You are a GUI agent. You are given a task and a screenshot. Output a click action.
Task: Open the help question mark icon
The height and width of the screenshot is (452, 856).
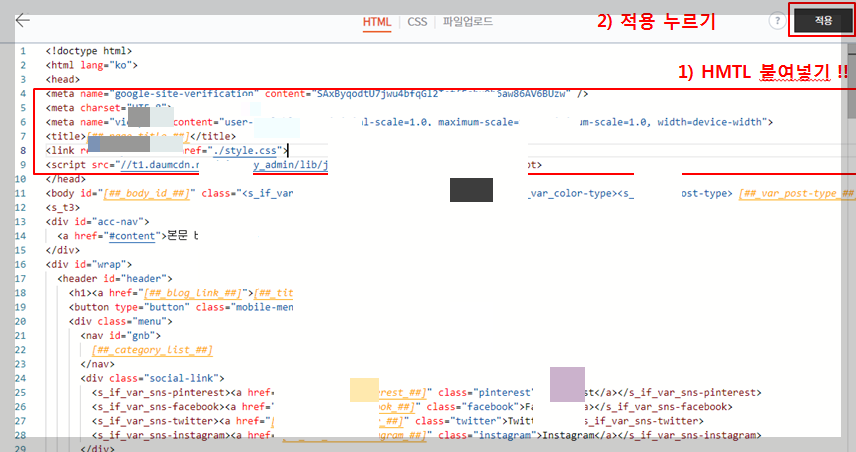point(777,21)
